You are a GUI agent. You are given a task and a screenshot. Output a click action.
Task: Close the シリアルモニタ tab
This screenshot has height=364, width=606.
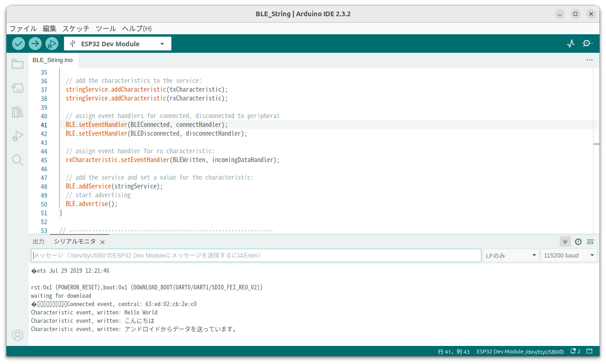tap(102, 242)
